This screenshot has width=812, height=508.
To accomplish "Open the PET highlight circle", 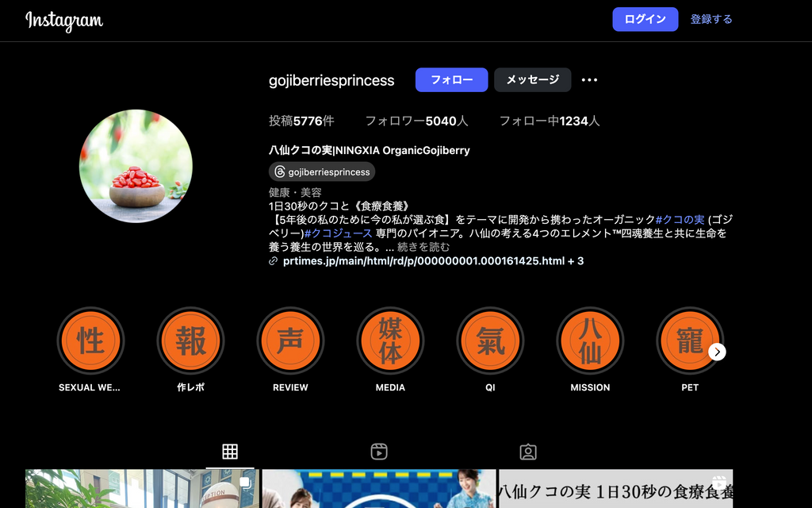I will (690, 341).
